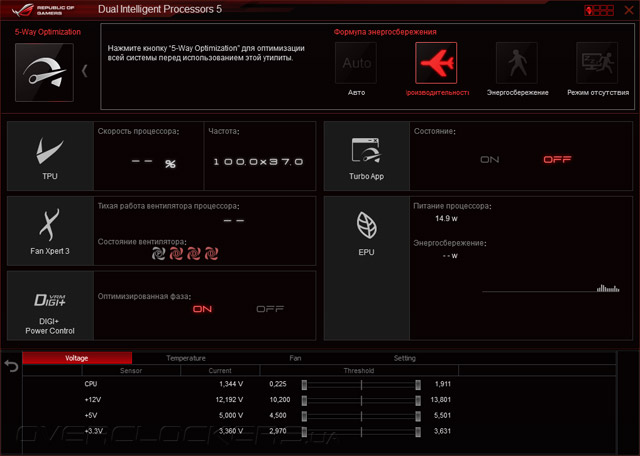Switch to the Temperature tab
Screen dimensions: 640x456
(186, 358)
